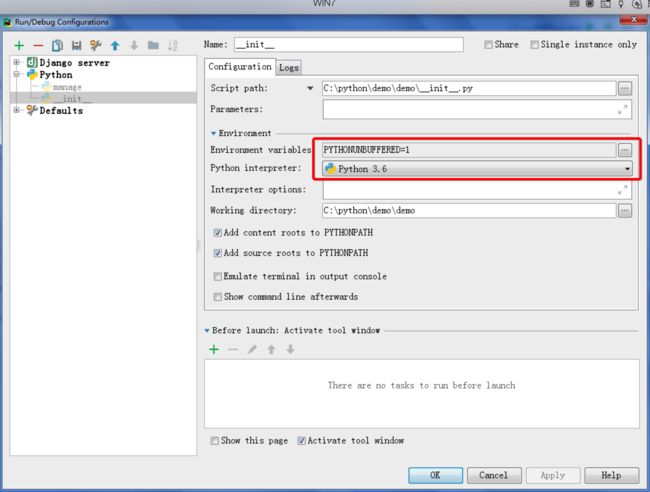The height and width of the screenshot is (492, 650).
Task: Switch to the Logs tab
Action: (x=289, y=68)
